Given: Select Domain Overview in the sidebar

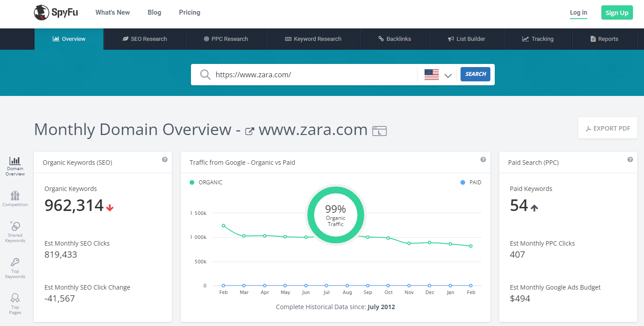Looking at the screenshot, I should (x=15, y=167).
